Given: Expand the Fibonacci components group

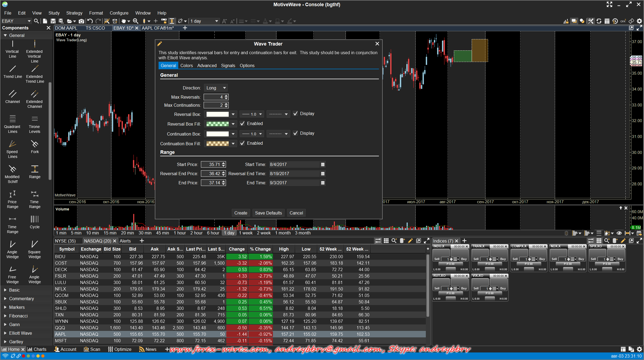Looking at the screenshot, I should click(18, 316).
